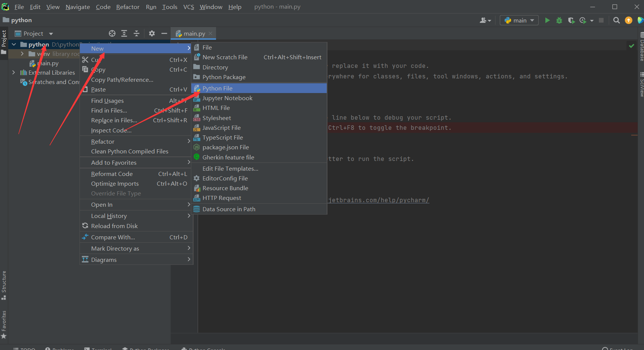Image resolution: width=644 pixels, height=350 pixels.
Task: Open Edit File Templates
Action: click(259, 168)
